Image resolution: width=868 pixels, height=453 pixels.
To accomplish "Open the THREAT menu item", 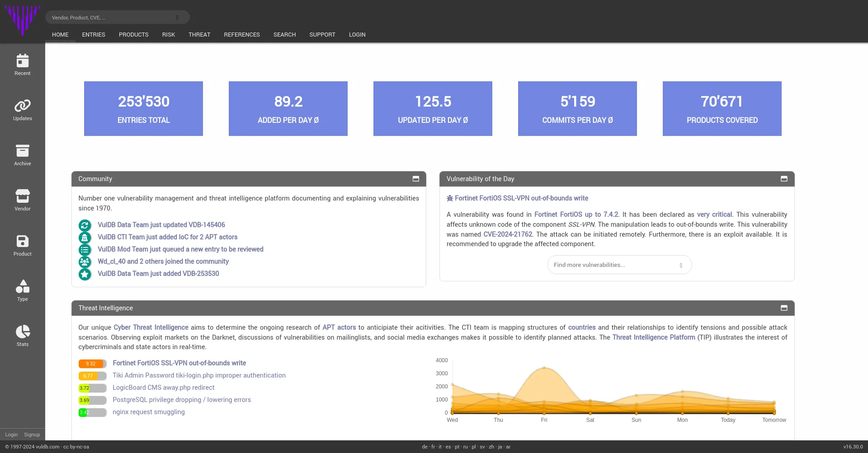I will point(199,35).
